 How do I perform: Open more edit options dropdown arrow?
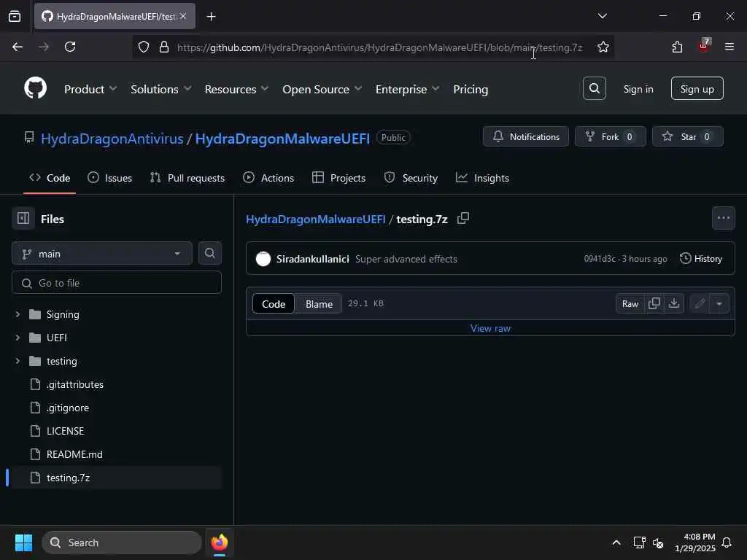[x=719, y=303]
